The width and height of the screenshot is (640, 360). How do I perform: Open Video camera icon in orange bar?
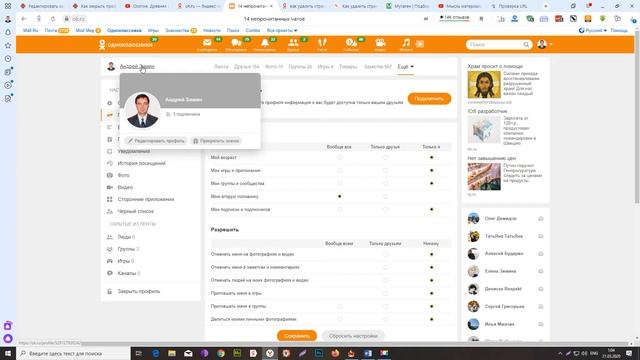click(x=380, y=43)
